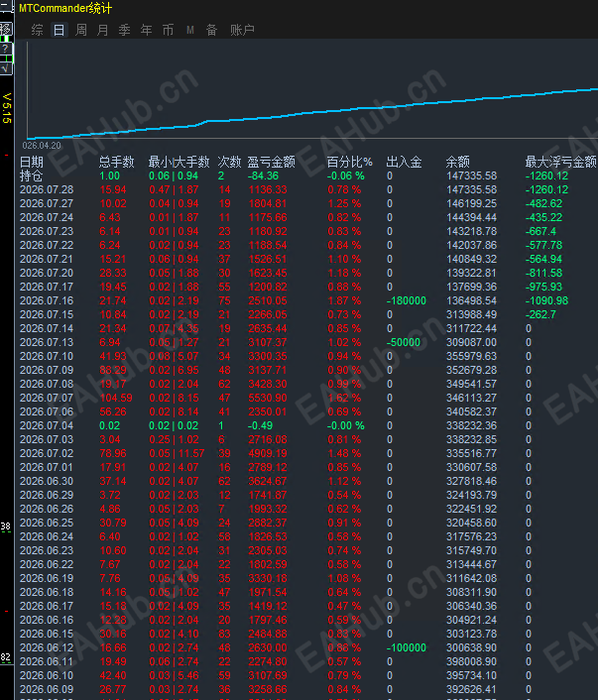Image resolution: width=598 pixels, height=700 pixels.
Task: Click balance 324193.79
Action: click(x=472, y=495)
